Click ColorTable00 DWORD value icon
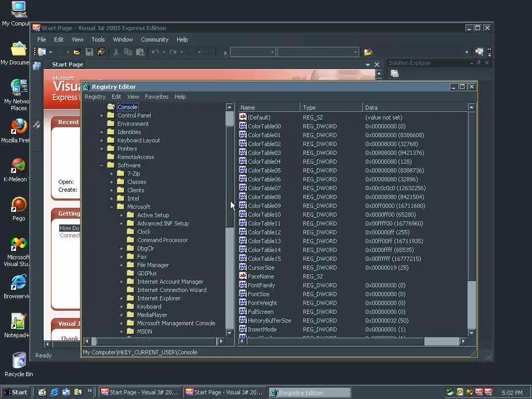532x399 pixels. click(x=243, y=126)
